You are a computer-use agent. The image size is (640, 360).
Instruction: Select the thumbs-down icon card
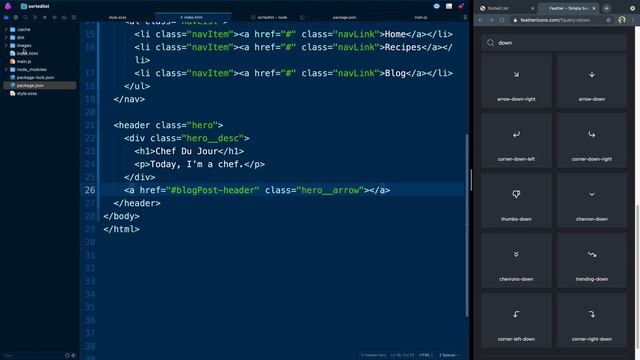point(516,201)
